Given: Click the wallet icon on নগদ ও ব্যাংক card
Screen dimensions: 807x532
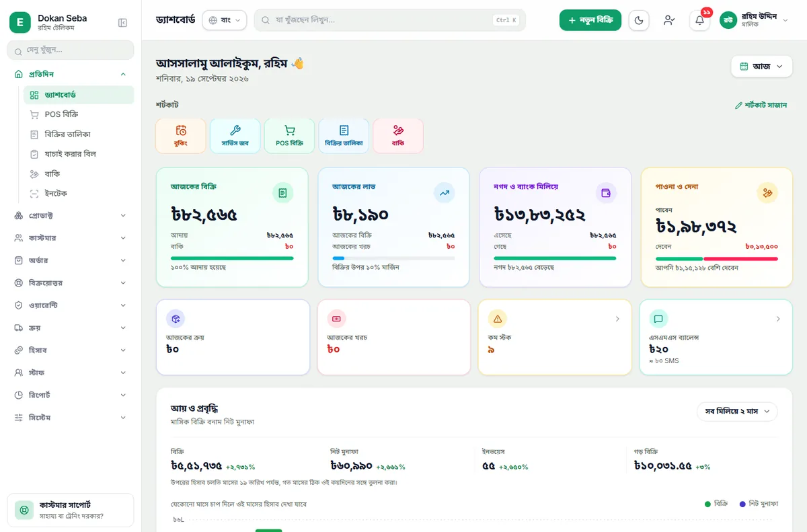Looking at the screenshot, I should 606,193.
